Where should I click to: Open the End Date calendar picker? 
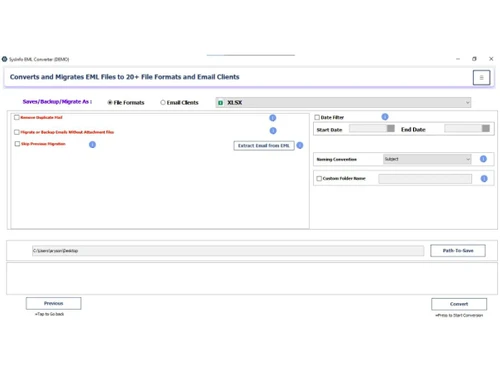click(x=486, y=128)
